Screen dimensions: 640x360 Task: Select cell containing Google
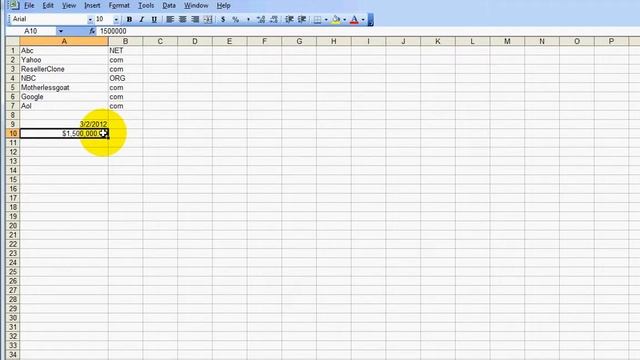pos(64,97)
